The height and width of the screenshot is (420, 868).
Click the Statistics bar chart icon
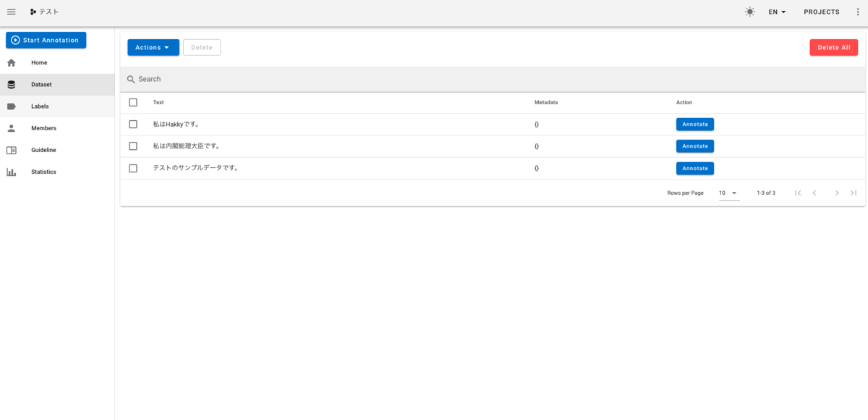point(12,172)
